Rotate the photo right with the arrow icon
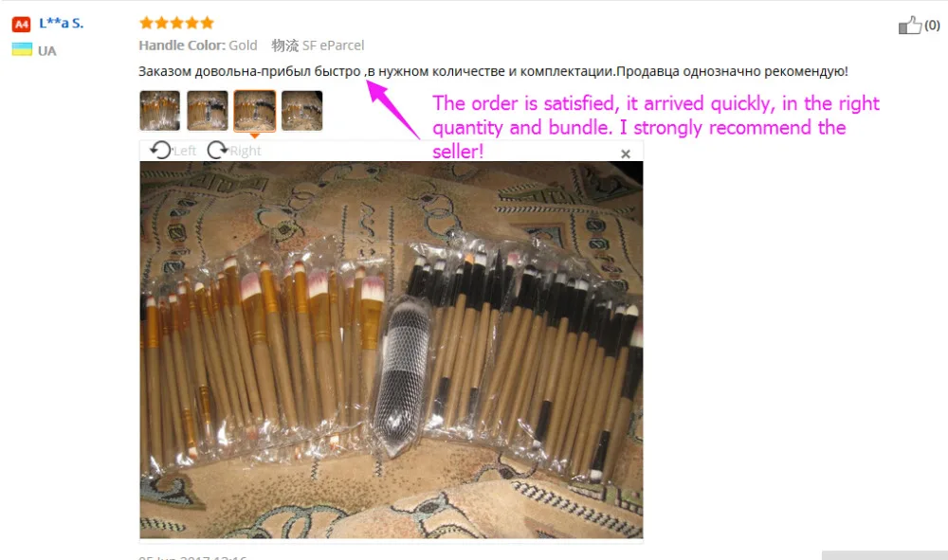The image size is (948, 560). 217,149
